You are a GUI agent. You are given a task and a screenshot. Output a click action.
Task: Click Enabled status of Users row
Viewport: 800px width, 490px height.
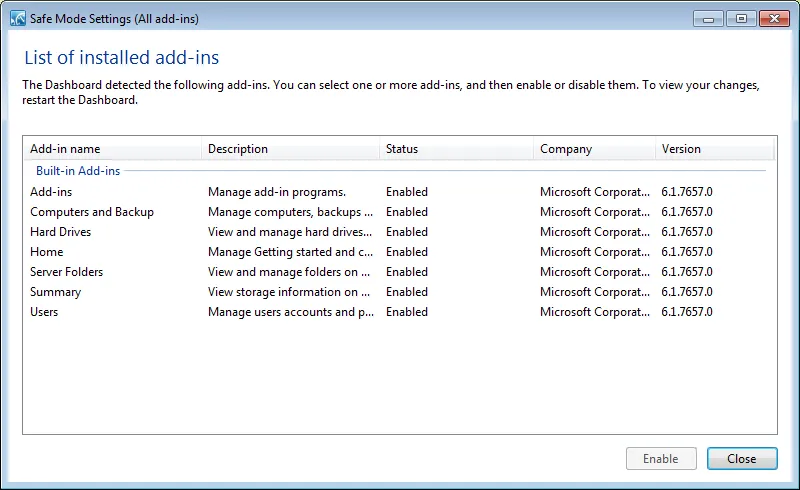coord(407,312)
